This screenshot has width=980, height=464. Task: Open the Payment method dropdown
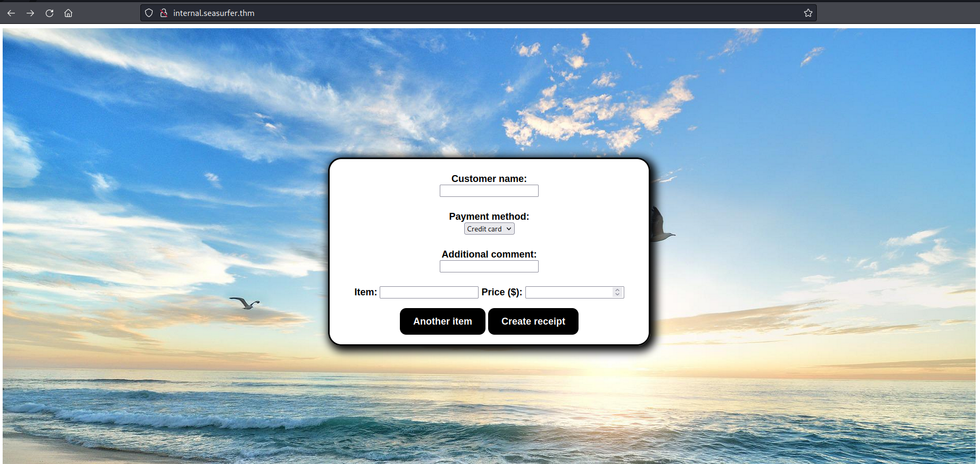coord(489,229)
